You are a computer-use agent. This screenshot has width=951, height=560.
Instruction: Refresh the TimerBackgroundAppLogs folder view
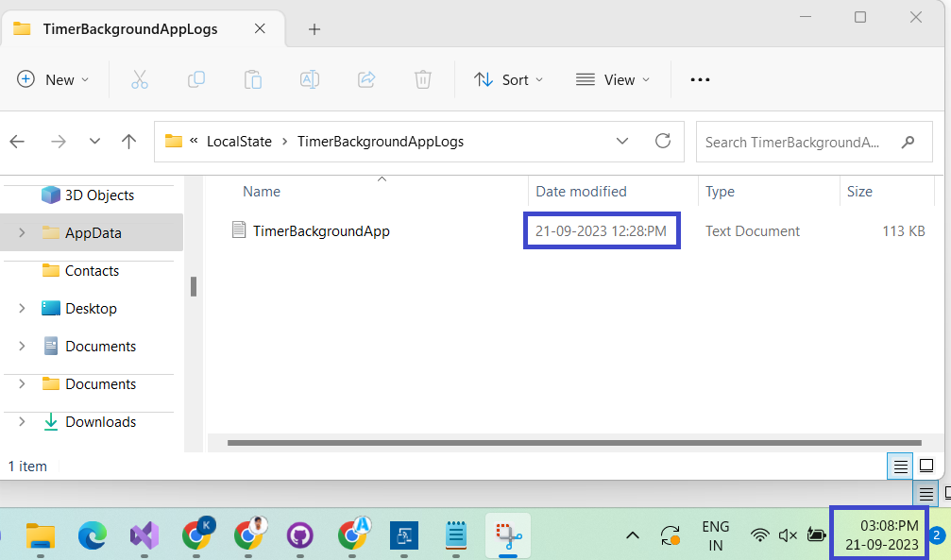click(663, 142)
